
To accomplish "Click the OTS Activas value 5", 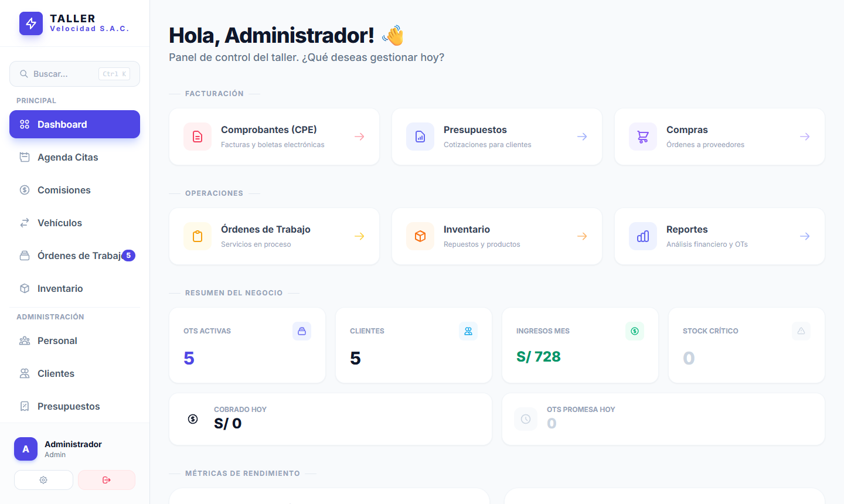I will 189,358.
